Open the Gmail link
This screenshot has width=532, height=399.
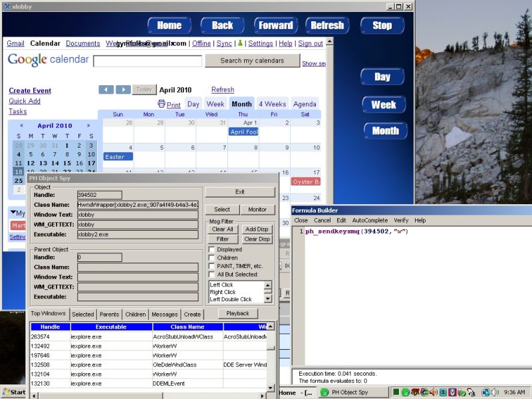[15, 43]
